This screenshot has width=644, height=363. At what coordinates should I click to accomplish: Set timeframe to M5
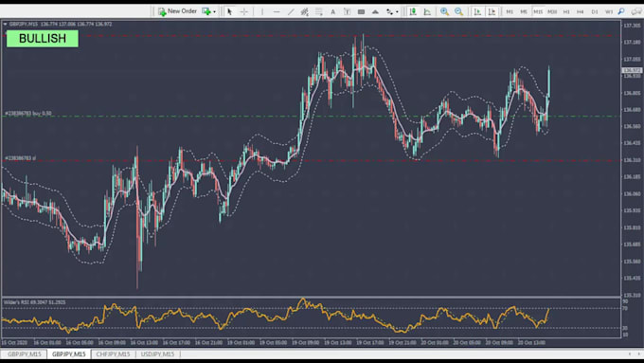pos(523,12)
